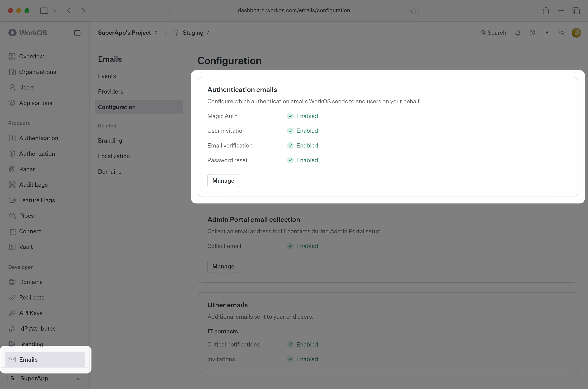Click the IdP Attributes icon
Image resolution: width=588 pixels, height=389 pixels.
click(x=12, y=329)
